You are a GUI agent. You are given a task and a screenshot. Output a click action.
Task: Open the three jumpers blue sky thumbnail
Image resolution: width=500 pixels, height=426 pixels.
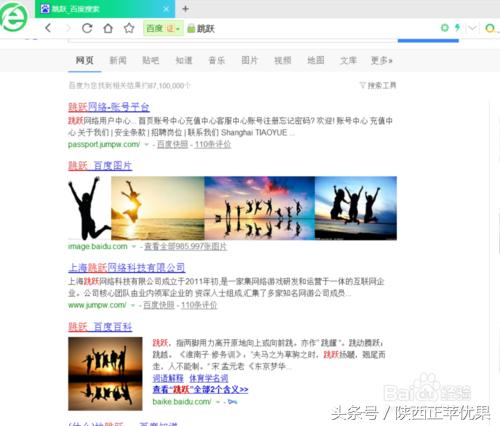point(356,208)
